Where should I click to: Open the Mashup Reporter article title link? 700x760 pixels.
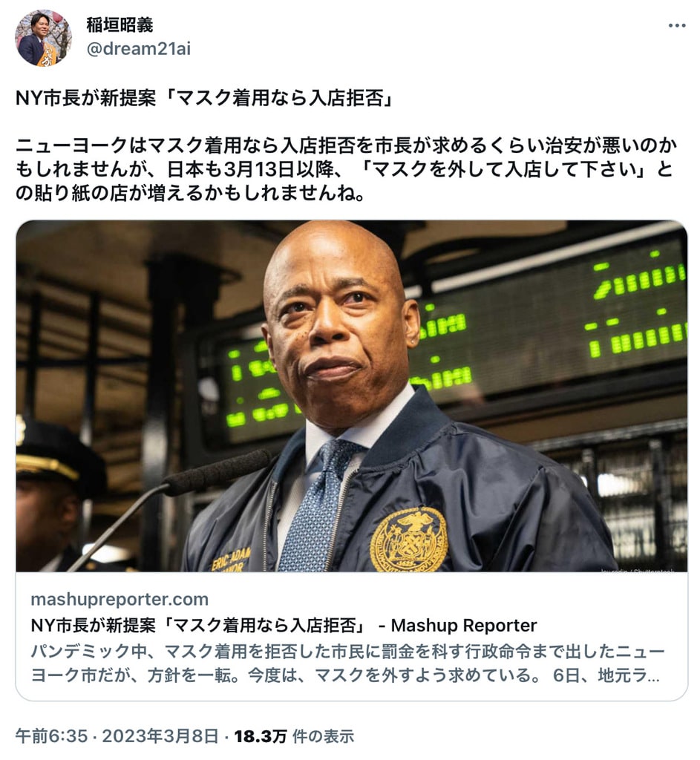(x=284, y=625)
